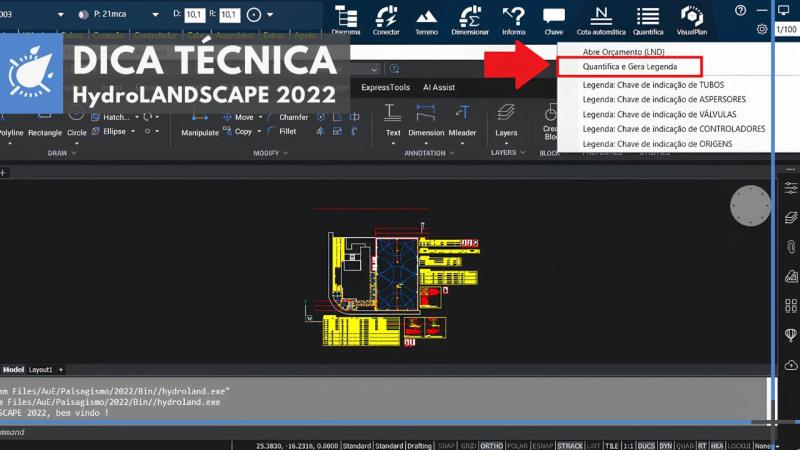Switch to the Model tab
This screenshot has width=800, height=450.
(x=13, y=369)
